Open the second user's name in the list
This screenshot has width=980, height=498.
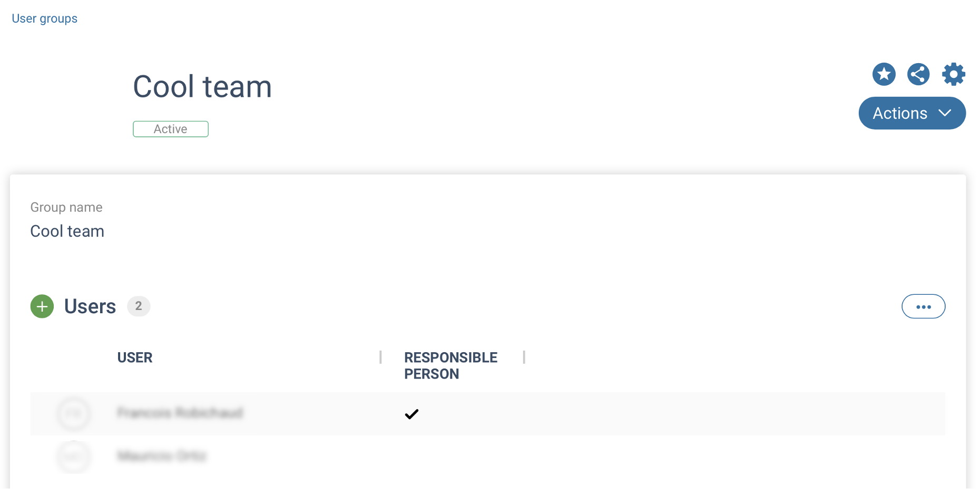[162, 455]
